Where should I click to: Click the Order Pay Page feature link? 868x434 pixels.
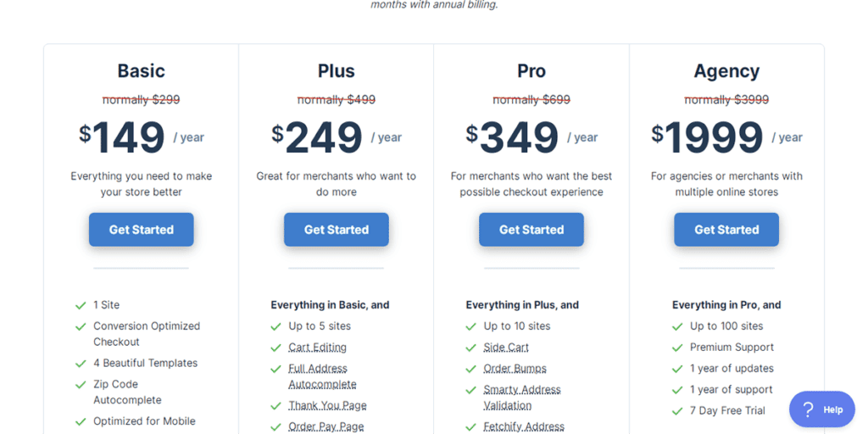[325, 426]
